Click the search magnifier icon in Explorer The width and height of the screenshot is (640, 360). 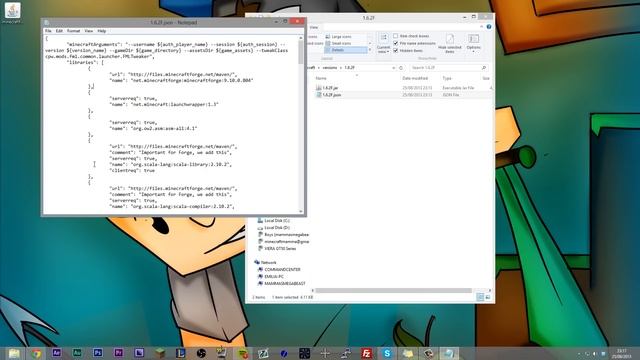(484, 68)
